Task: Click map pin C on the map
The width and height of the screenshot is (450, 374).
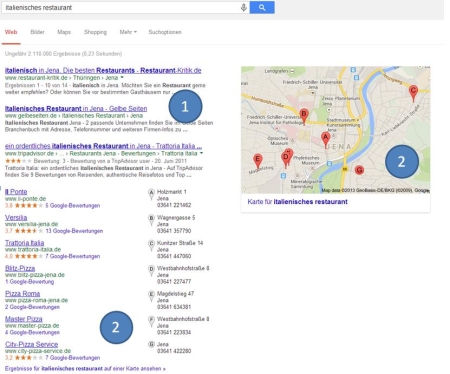Action: (413, 93)
